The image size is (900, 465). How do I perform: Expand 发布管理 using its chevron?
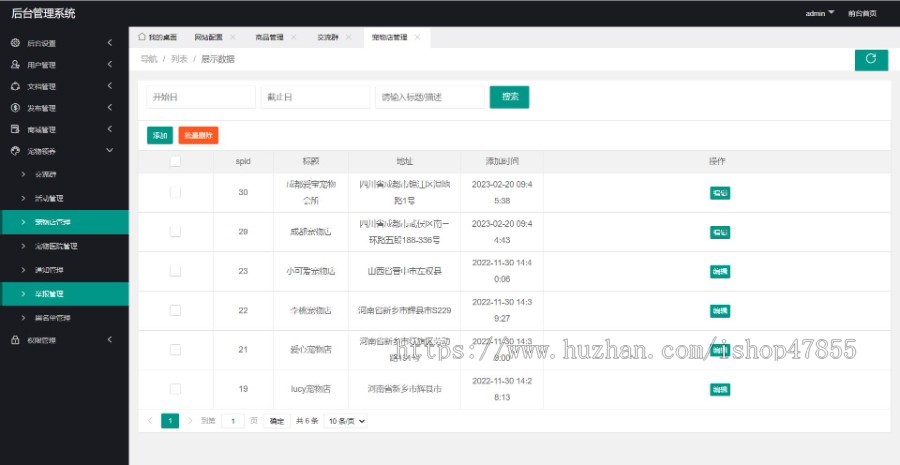110,108
